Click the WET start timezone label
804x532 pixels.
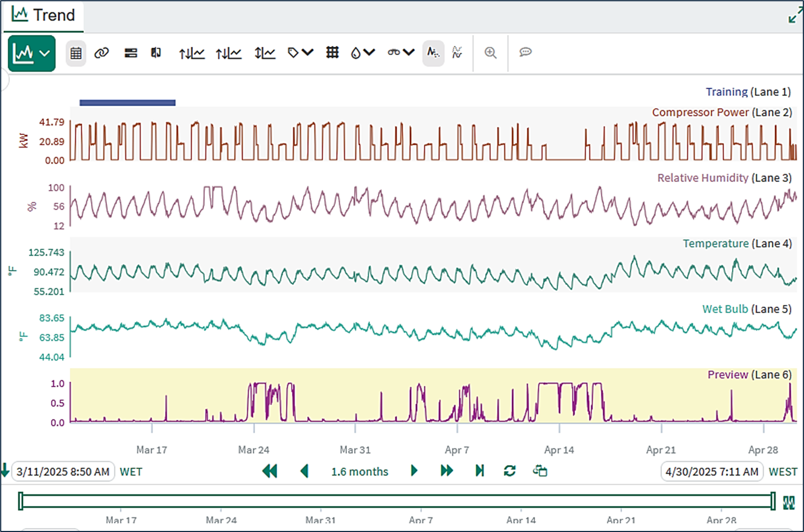tap(131, 472)
